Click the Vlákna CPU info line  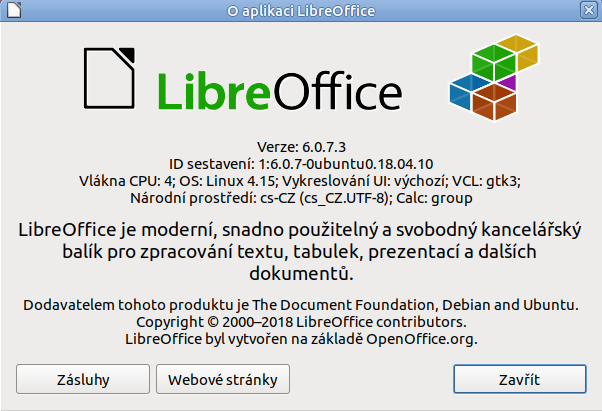click(300, 181)
